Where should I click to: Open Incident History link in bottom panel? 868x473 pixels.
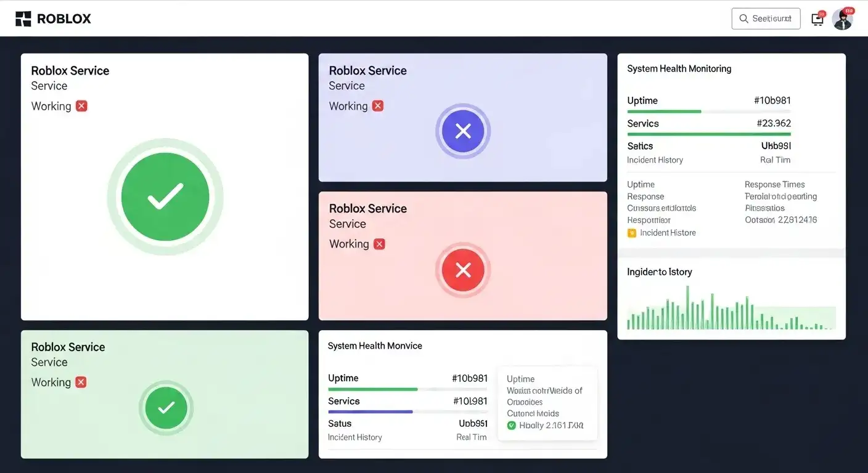tap(354, 437)
